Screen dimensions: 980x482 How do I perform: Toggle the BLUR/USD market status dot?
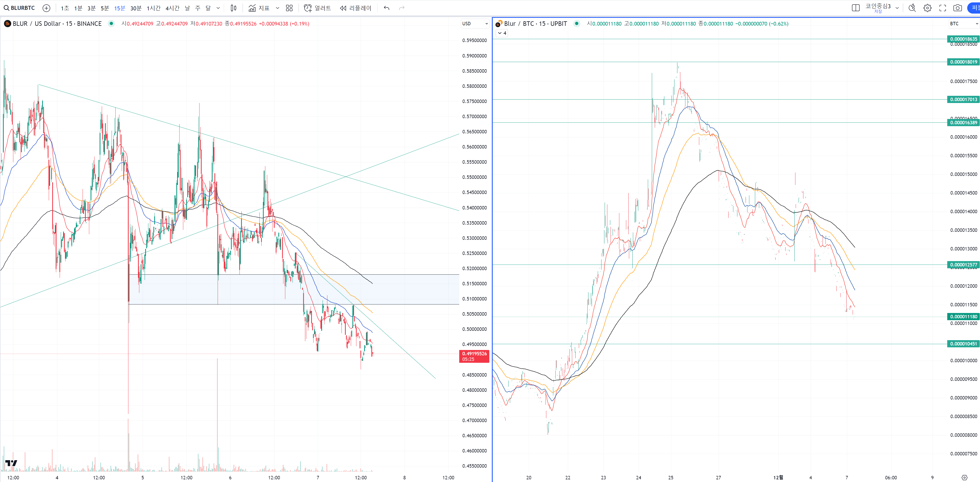(111, 24)
